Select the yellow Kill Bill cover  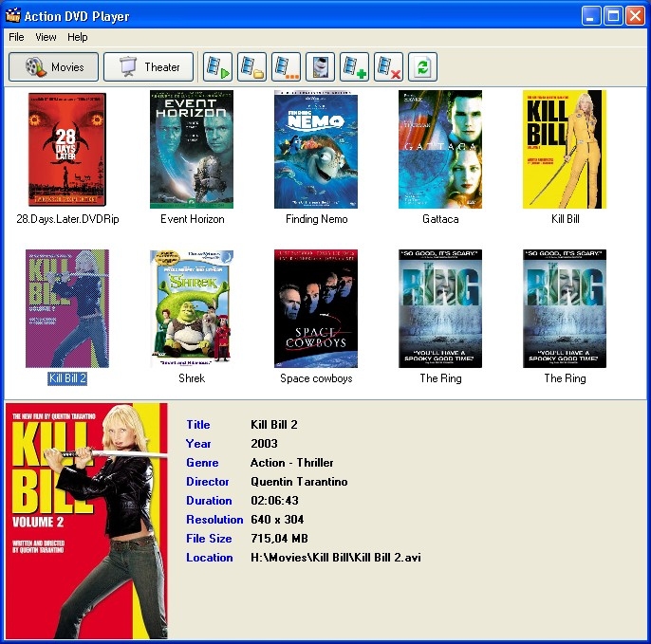pos(565,150)
